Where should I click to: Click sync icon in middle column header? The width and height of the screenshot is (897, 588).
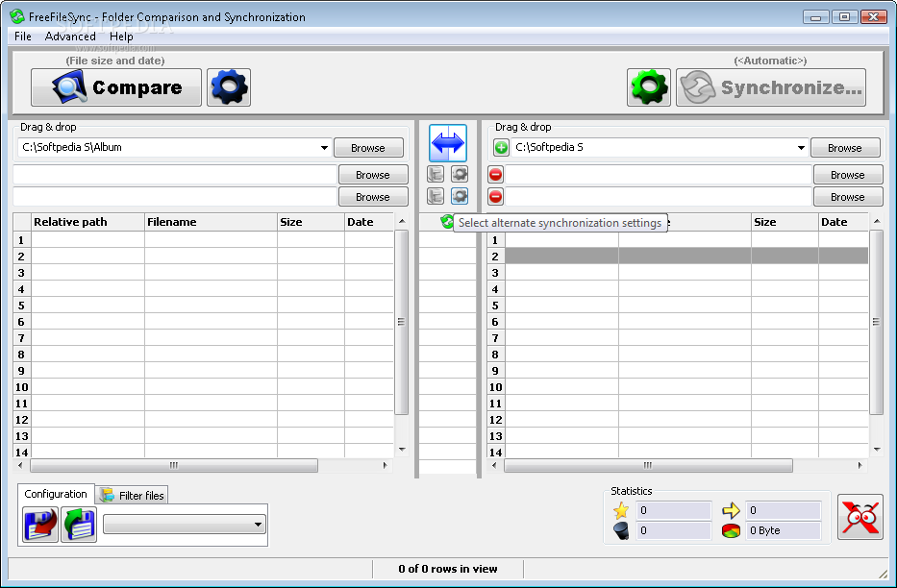(447, 222)
